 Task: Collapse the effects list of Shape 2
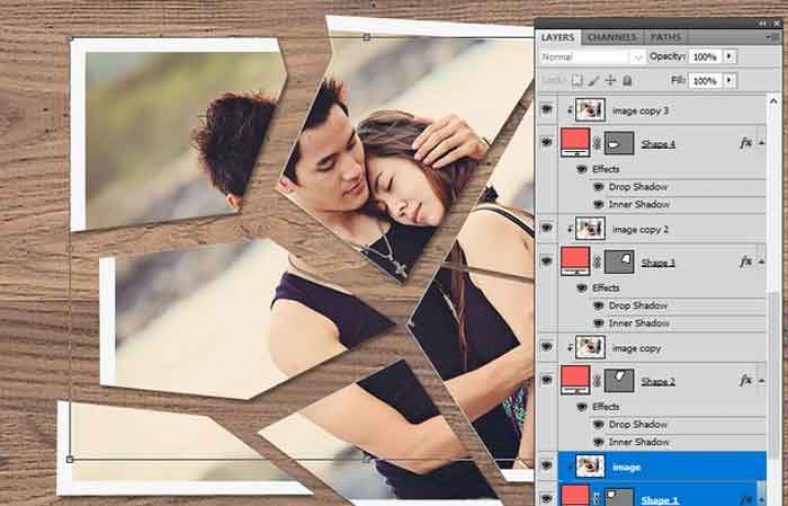click(x=761, y=381)
